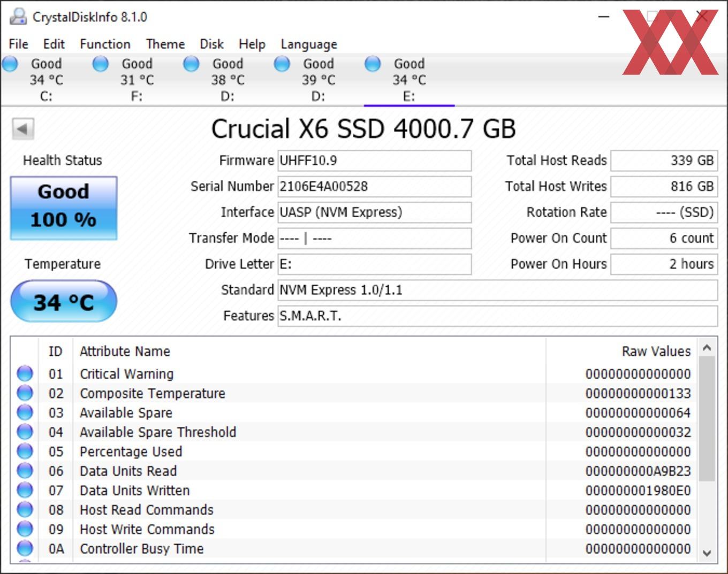
Task: Select the E: drive tab
Action: pos(409,80)
